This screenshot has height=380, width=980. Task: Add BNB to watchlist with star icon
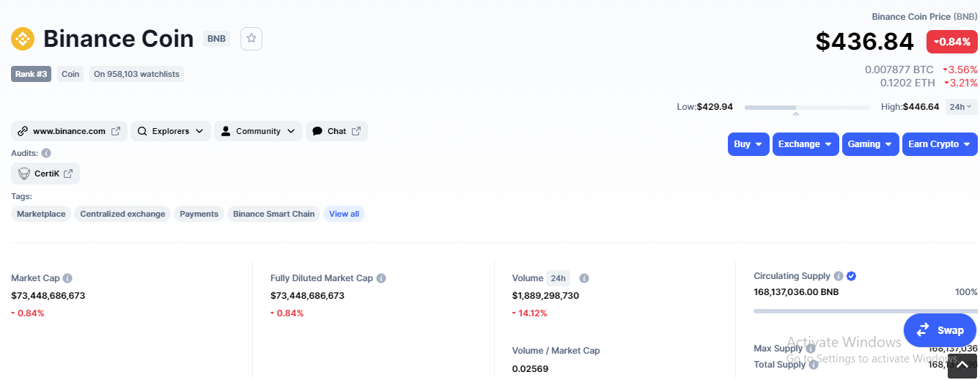point(251,39)
